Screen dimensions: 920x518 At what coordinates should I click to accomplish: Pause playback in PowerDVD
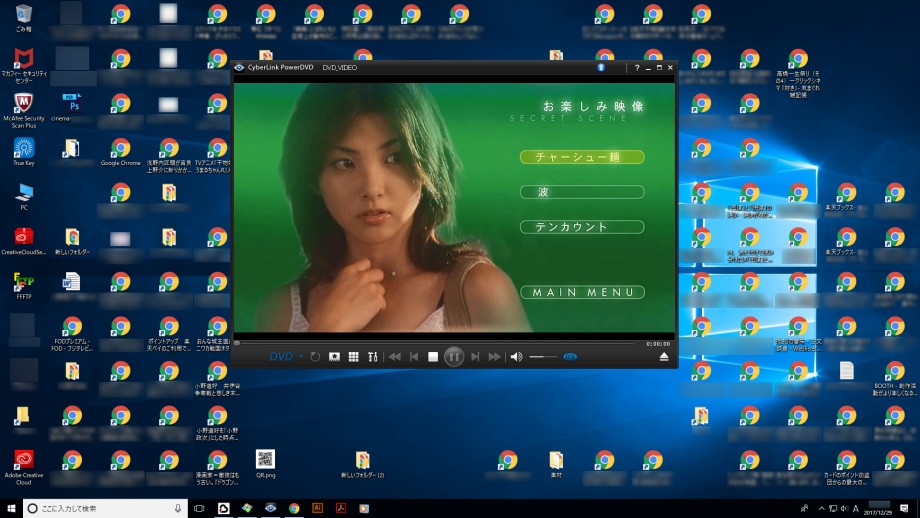[x=454, y=356]
